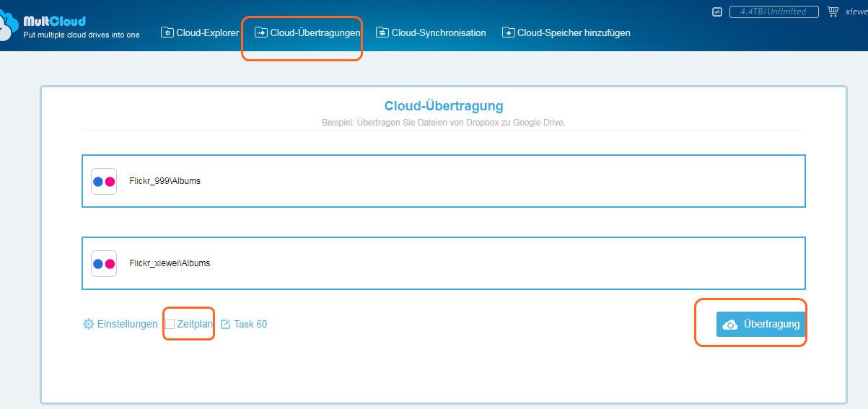The width and height of the screenshot is (868, 409).
Task: Open the Einstellungen options link
Action: [x=120, y=324]
